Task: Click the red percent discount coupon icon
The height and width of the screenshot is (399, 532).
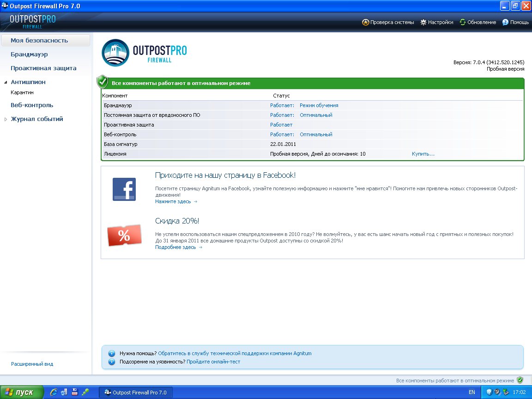Action: pyautogui.click(x=124, y=235)
